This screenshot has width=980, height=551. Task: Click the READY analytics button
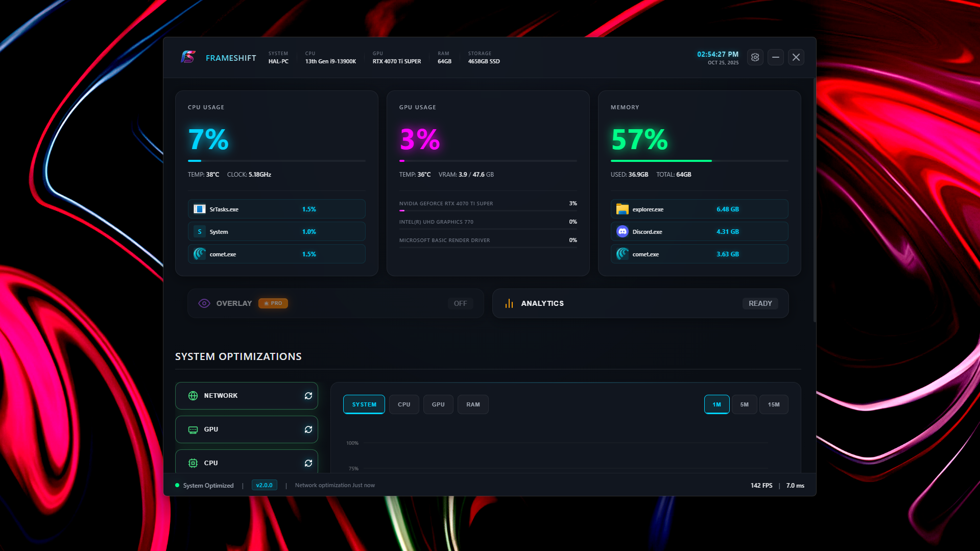tap(759, 303)
